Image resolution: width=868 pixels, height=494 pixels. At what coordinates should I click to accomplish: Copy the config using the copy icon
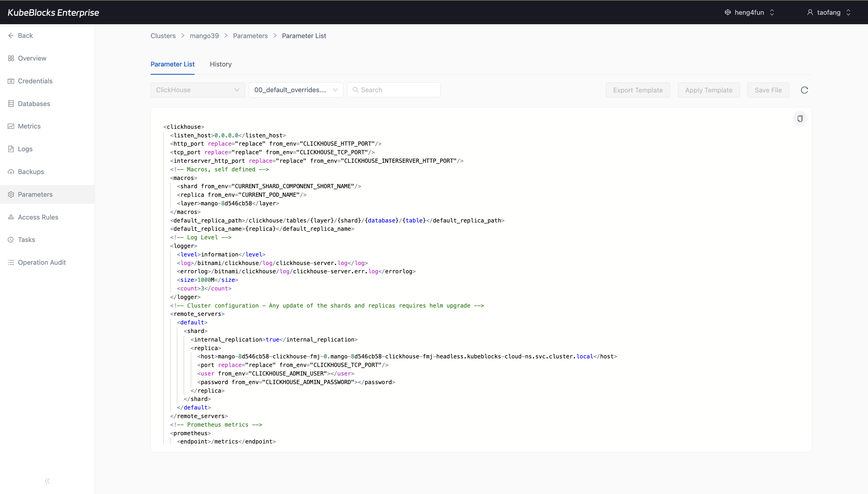[800, 118]
